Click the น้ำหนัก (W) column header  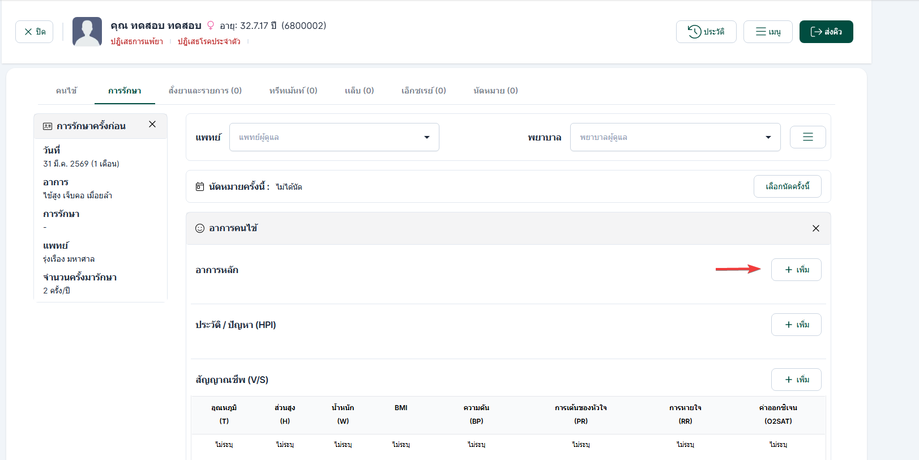pos(342,414)
